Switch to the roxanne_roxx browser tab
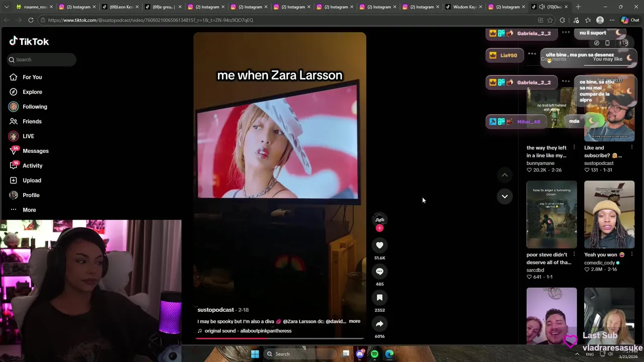Image resolution: width=644 pixels, height=362 pixels. coord(35,7)
